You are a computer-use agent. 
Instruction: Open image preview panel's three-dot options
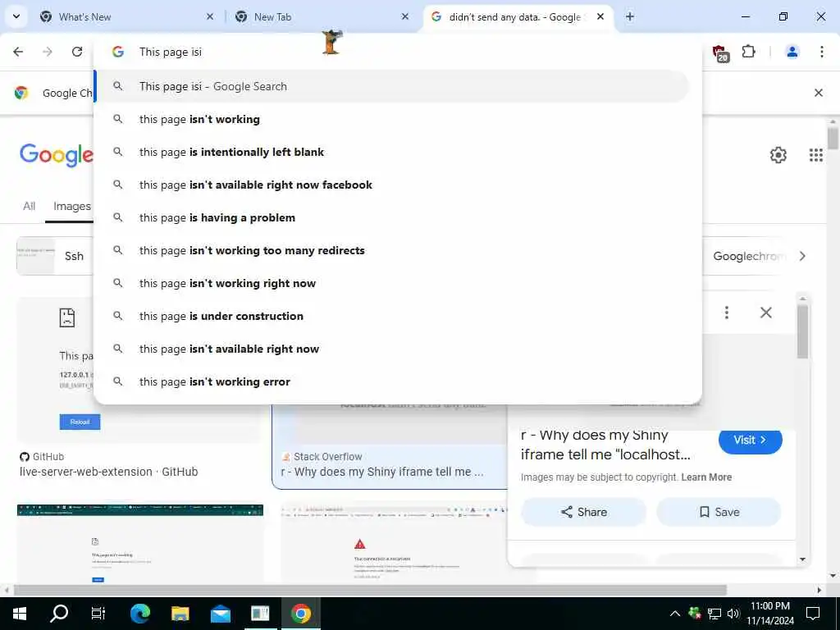(727, 313)
